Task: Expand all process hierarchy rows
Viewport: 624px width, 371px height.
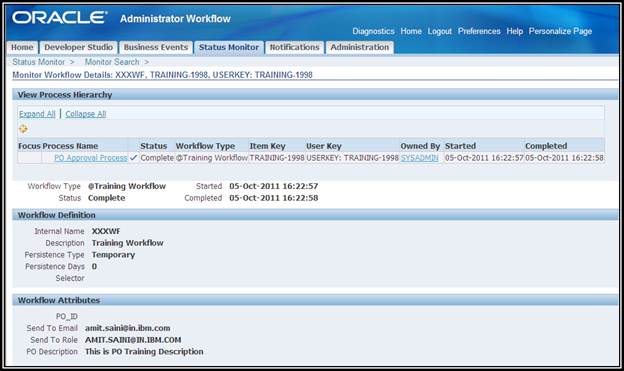Action: [37, 114]
